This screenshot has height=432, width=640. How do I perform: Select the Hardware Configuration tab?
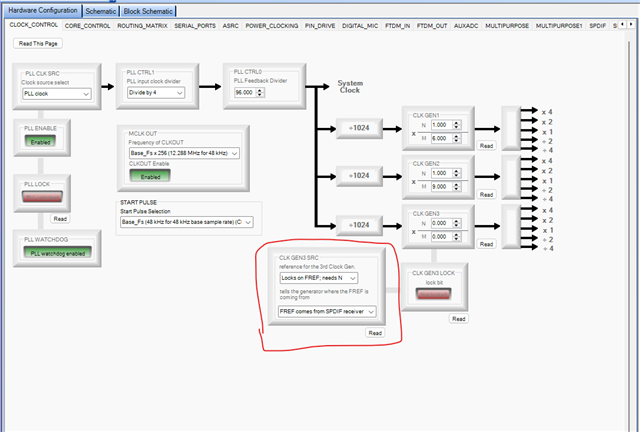43,10
